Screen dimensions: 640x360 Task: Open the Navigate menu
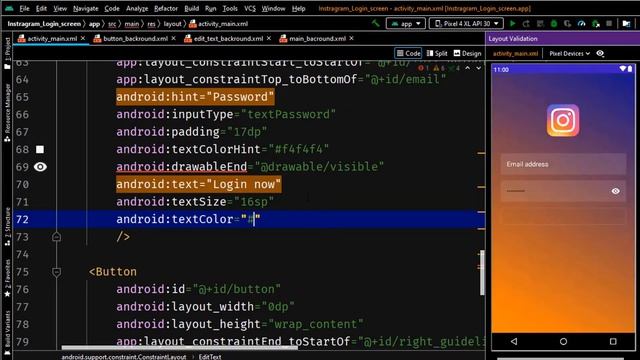[x=86, y=8]
